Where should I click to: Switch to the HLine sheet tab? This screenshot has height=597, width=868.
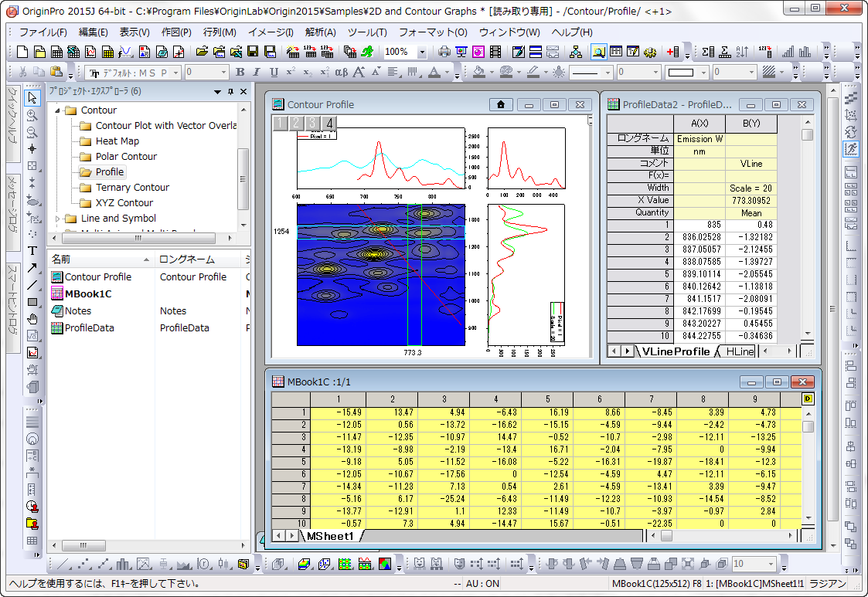click(739, 351)
